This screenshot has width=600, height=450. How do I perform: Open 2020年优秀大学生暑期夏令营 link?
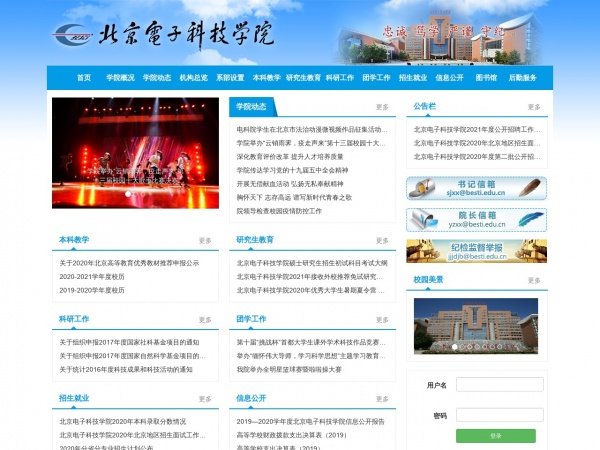pos(310,290)
